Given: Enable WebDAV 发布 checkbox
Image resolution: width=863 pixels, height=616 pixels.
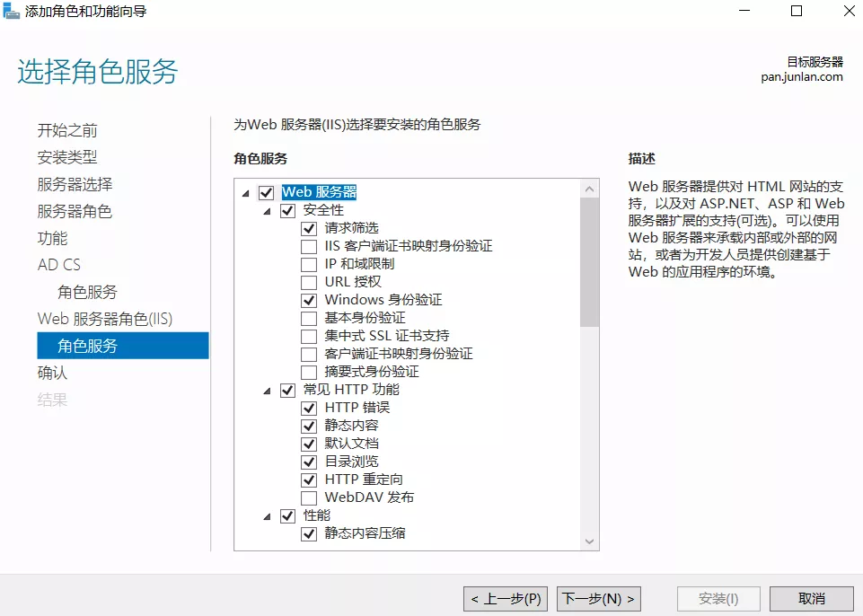Looking at the screenshot, I should (x=309, y=497).
